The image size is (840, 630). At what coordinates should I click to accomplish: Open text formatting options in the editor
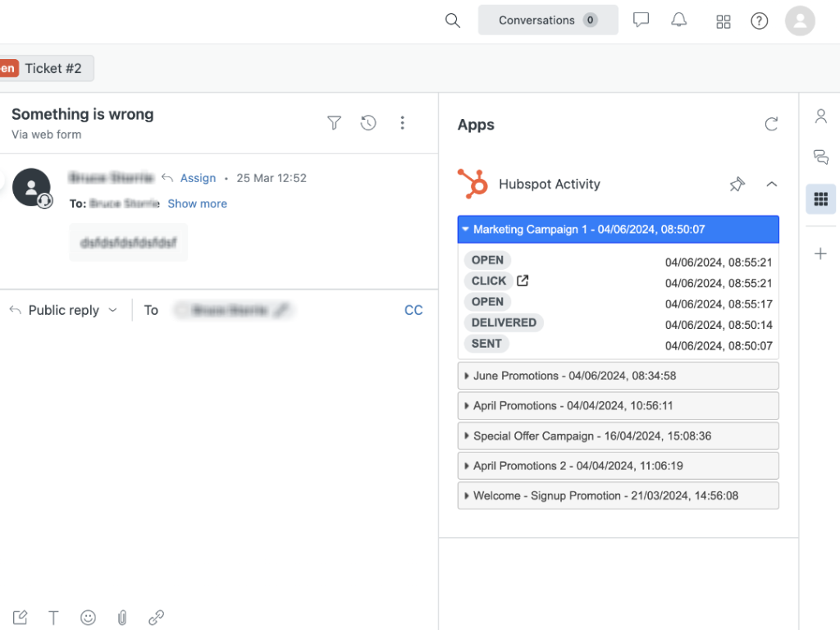coord(53,617)
